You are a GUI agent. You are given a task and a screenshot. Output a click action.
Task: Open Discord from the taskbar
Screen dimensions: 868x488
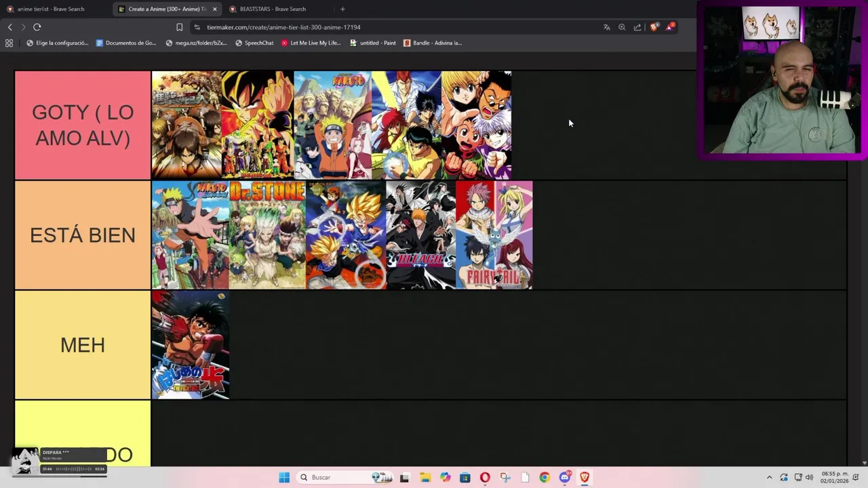tap(565, 477)
